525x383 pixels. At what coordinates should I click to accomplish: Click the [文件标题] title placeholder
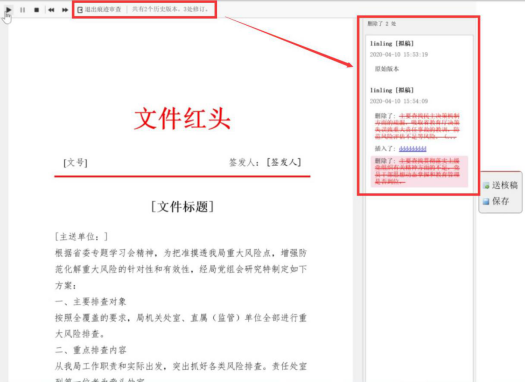[182, 207]
